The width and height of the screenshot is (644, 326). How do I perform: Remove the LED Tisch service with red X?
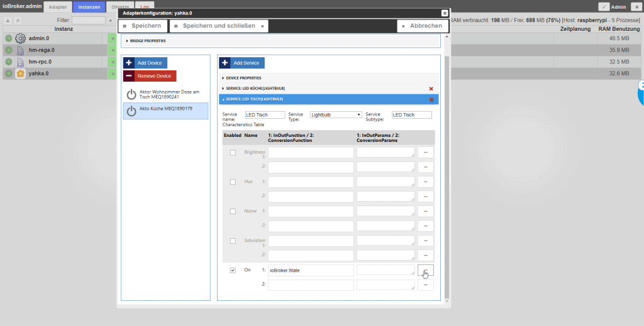(x=431, y=99)
